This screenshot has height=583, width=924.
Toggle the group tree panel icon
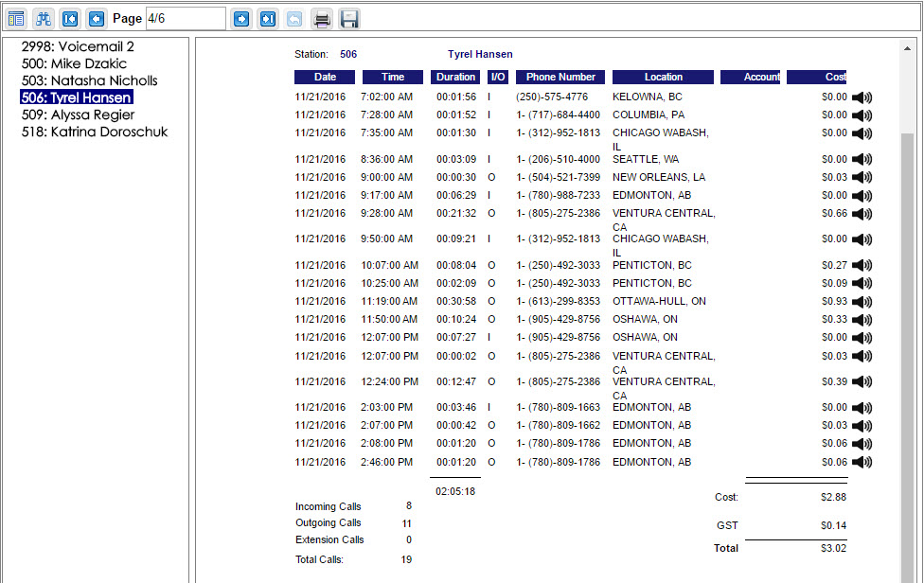(16, 19)
